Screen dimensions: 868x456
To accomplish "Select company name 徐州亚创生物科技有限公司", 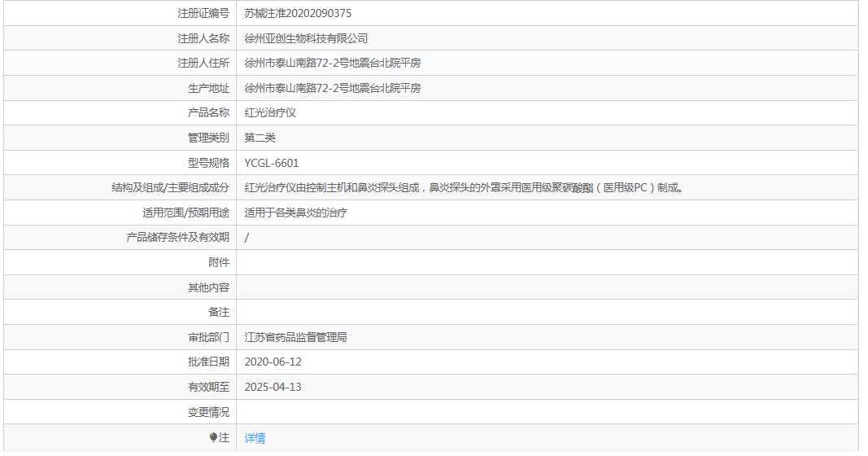I will click(x=306, y=38).
